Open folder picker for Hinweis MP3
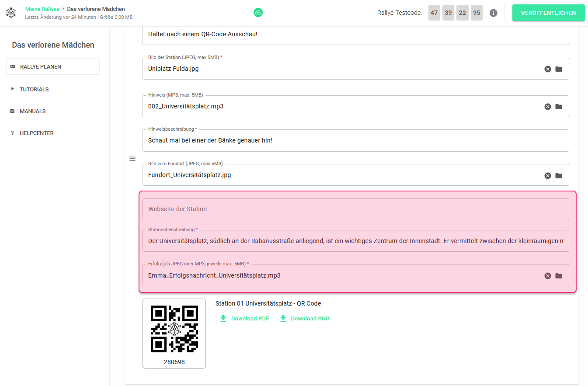Viewport: 588px width, 386px height. 559,107
